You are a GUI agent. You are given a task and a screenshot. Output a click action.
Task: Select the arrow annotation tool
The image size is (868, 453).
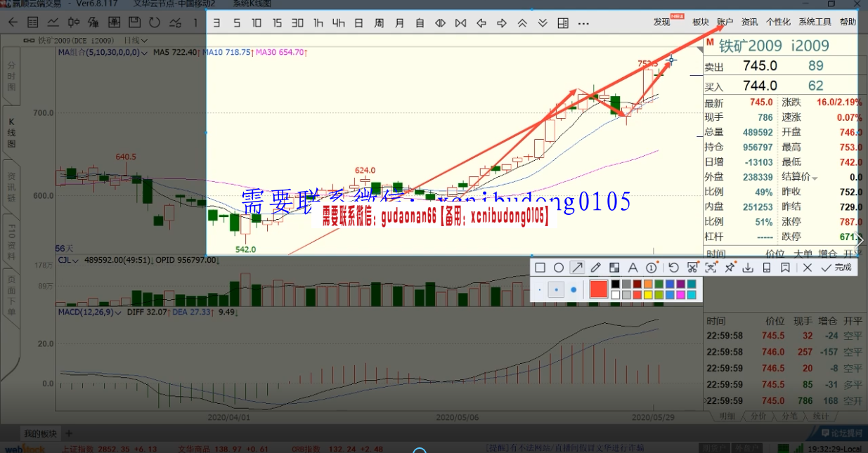pyautogui.click(x=577, y=268)
